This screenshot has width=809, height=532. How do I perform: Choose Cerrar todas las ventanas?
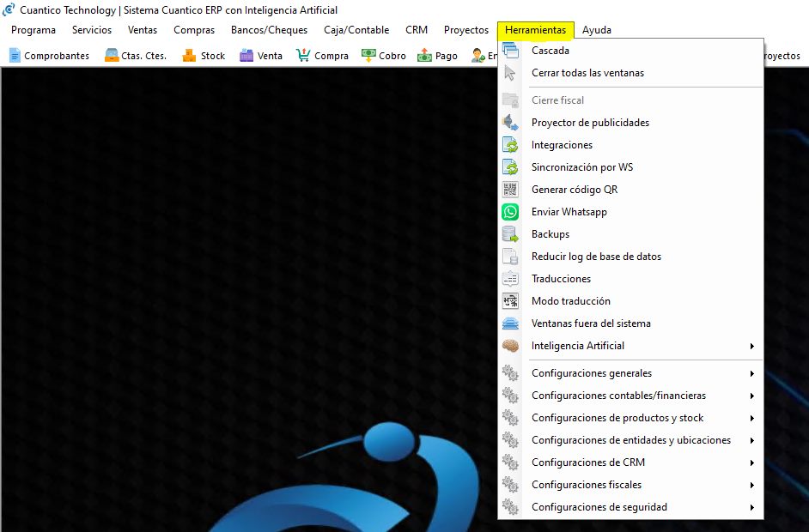[630, 73]
